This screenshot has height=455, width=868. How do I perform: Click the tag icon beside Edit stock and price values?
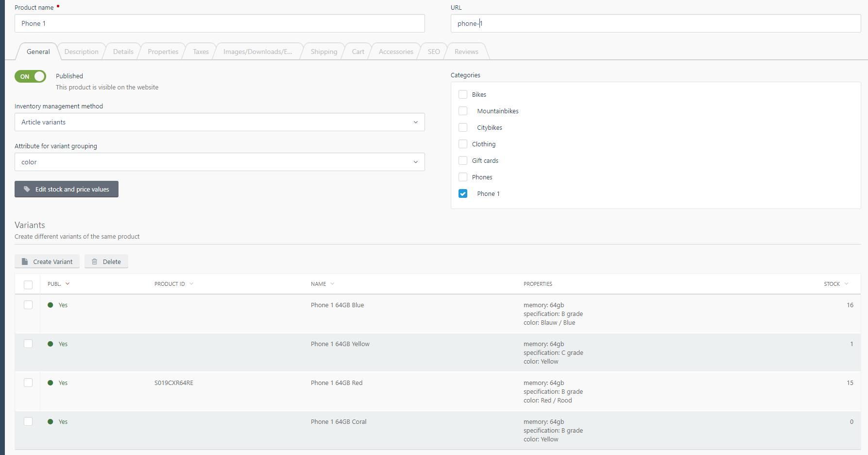[26, 189]
